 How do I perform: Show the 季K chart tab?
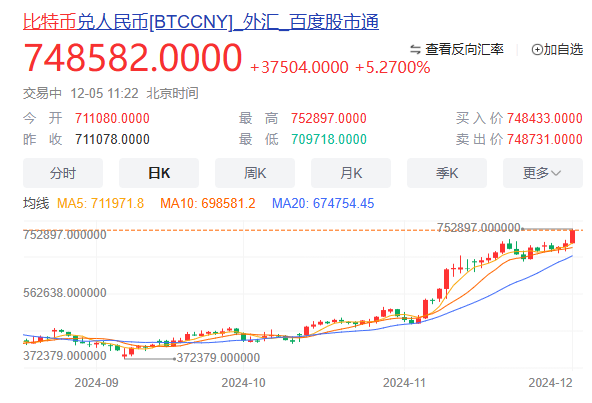pyautogui.click(x=447, y=173)
